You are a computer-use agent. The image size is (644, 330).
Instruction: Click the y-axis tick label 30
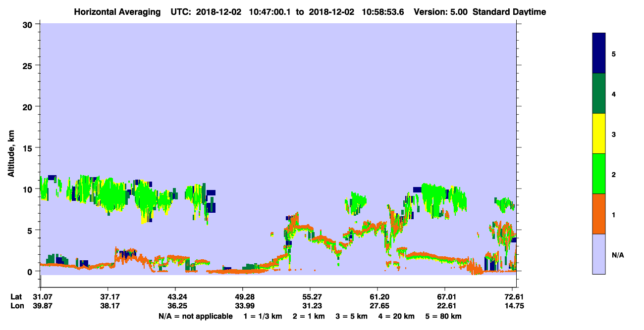point(28,24)
